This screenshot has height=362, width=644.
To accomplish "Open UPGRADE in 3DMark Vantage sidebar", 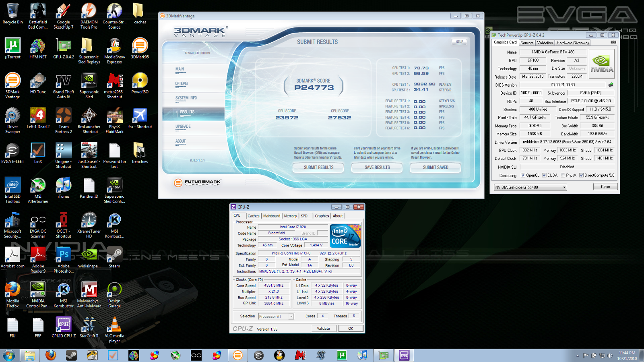I will tap(183, 126).
